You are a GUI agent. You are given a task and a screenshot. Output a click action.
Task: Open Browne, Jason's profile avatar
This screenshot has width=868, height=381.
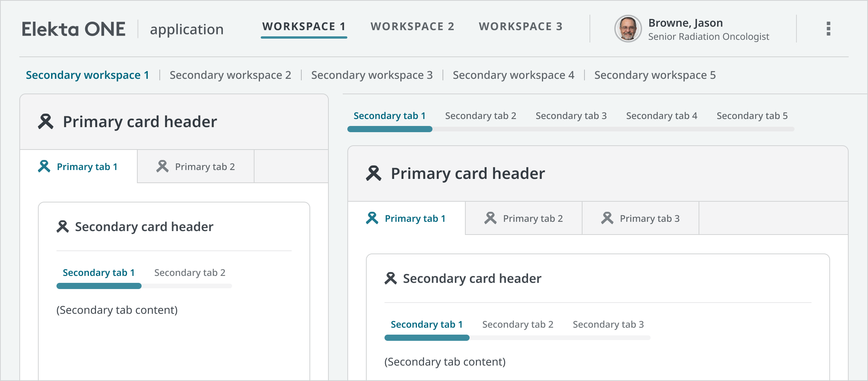628,29
